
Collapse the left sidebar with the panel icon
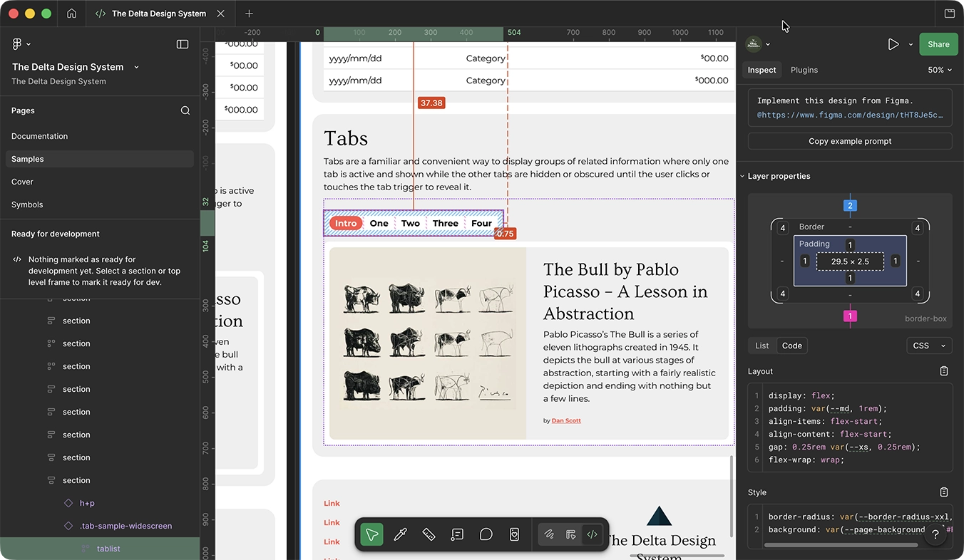click(x=183, y=43)
